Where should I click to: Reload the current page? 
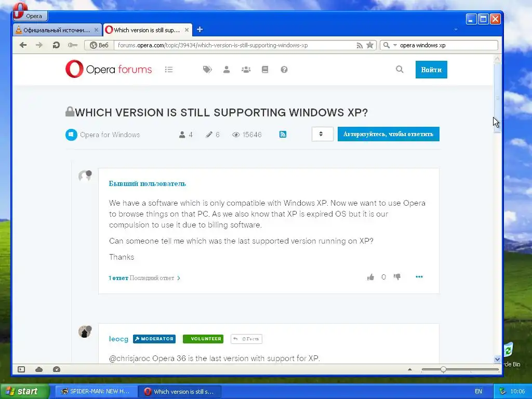(x=56, y=45)
